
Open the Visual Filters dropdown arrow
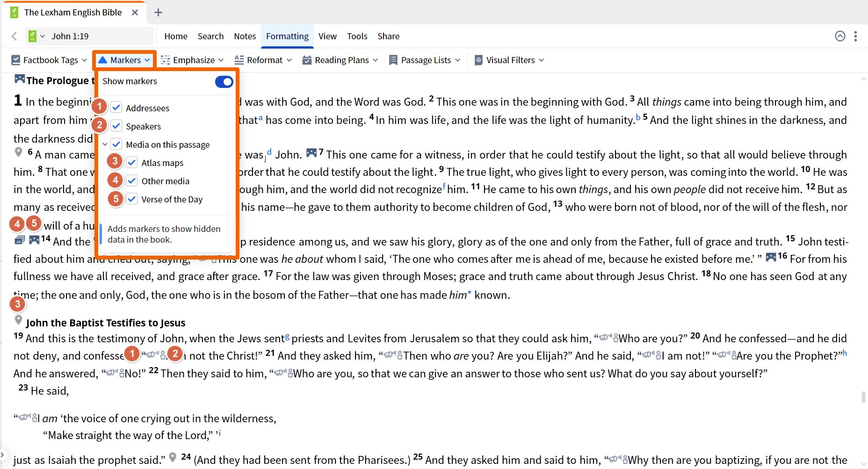point(541,60)
